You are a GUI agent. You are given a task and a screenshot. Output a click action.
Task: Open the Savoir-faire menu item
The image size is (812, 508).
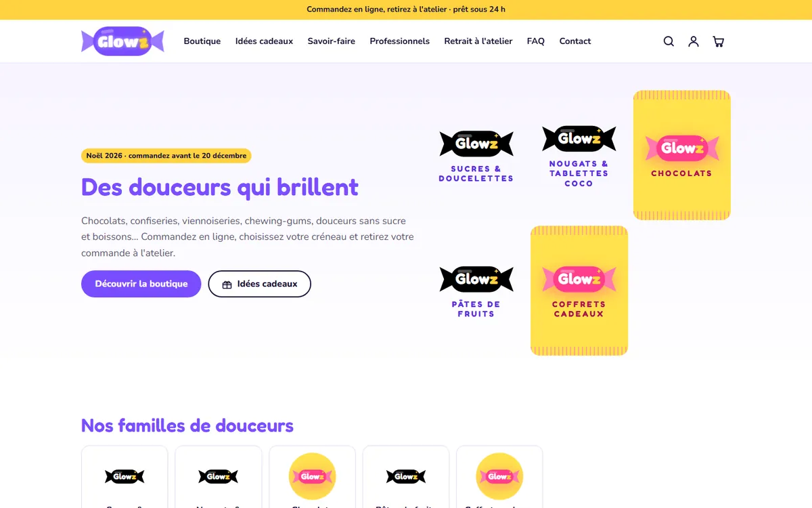click(332, 41)
